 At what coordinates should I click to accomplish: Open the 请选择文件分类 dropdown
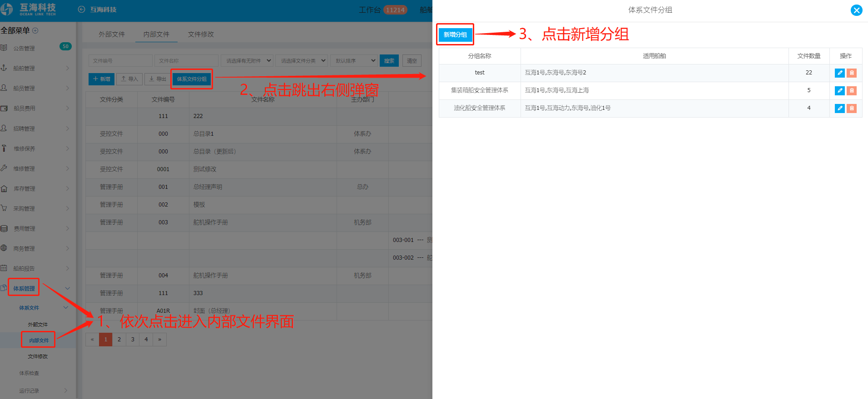tap(302, 61)
